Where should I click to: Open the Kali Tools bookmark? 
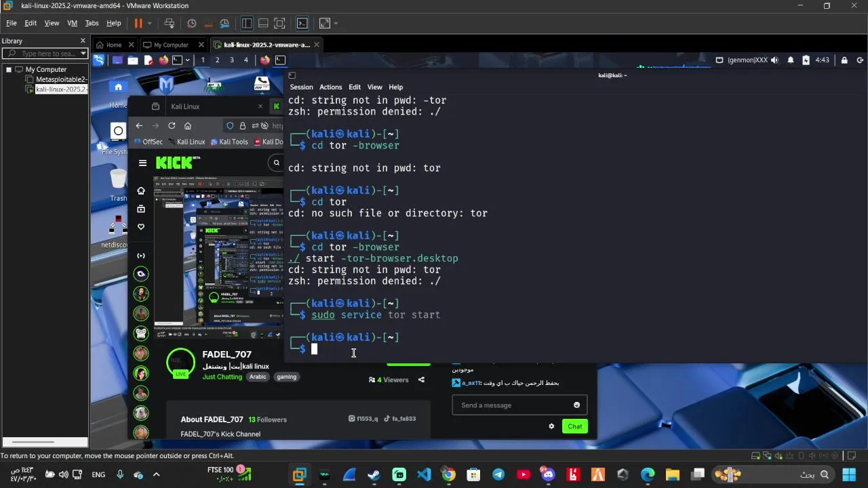point(229,142)
